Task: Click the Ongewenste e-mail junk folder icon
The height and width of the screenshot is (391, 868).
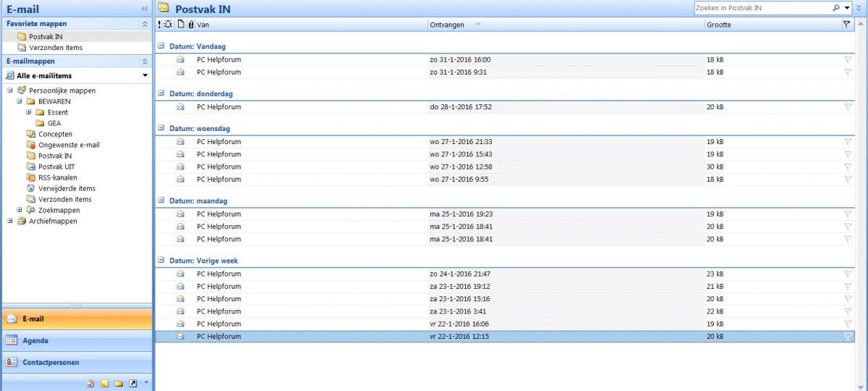Action: 30,145
